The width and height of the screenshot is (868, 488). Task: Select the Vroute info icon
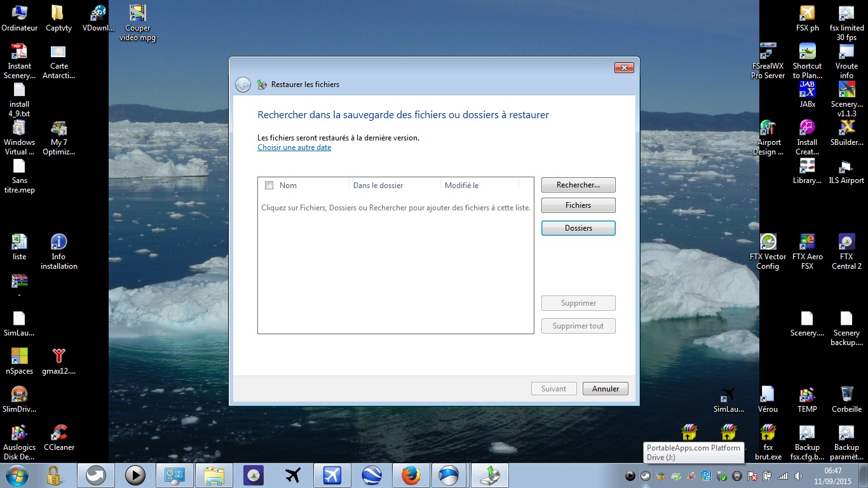click(x=846, y=61)
